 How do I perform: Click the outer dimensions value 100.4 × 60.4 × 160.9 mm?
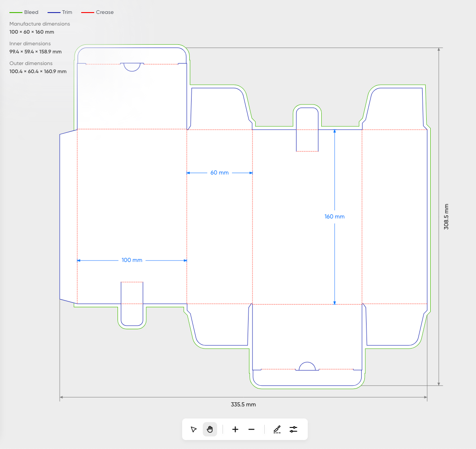(38, 71)
